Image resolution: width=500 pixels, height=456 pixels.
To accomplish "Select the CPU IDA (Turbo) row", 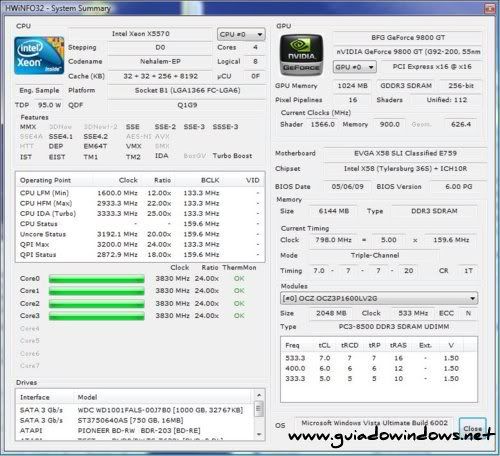I will (140, 214).
